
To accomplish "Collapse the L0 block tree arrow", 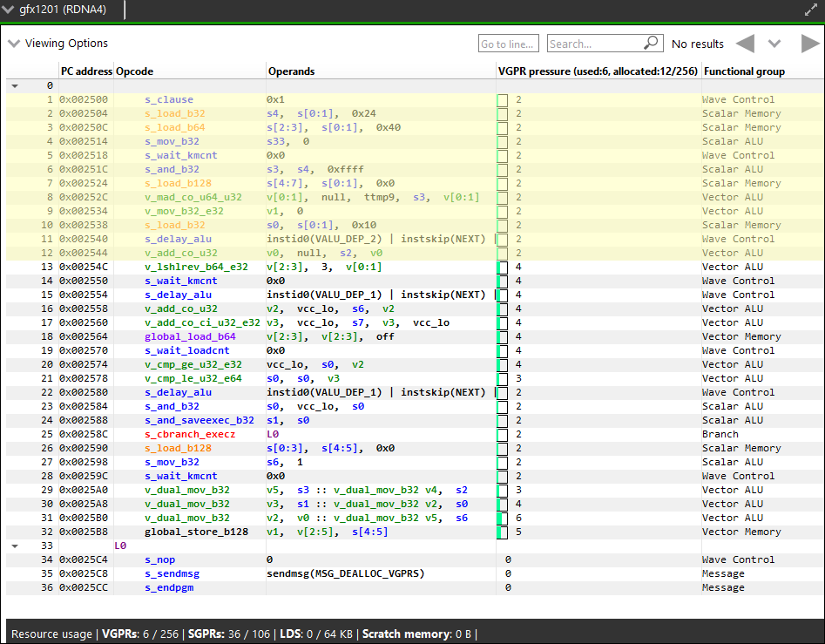I will tap(15, 546).
